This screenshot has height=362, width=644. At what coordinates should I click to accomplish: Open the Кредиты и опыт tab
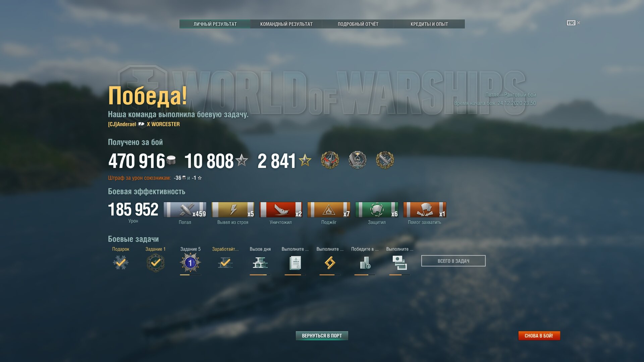(429, 24)
